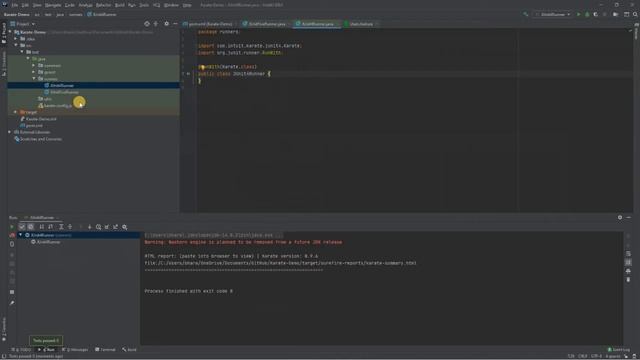Click the green Run button in top toolbar
The image size is (640, 360).
578,14
